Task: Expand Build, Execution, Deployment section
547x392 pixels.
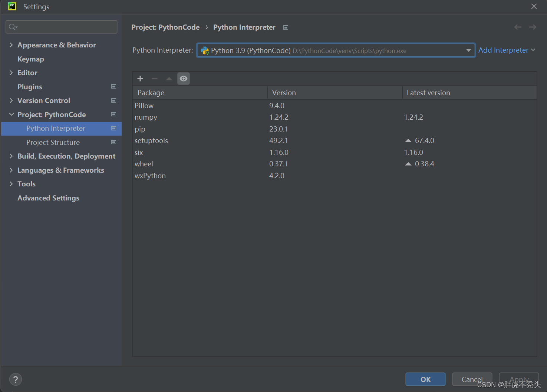Action: click(11, 156)
